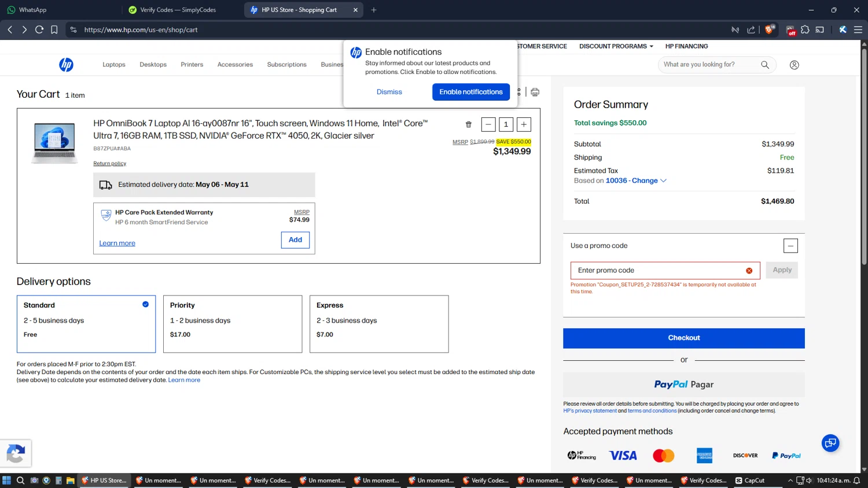Add HP Care Pack Extended Warranty

[295, 240]
